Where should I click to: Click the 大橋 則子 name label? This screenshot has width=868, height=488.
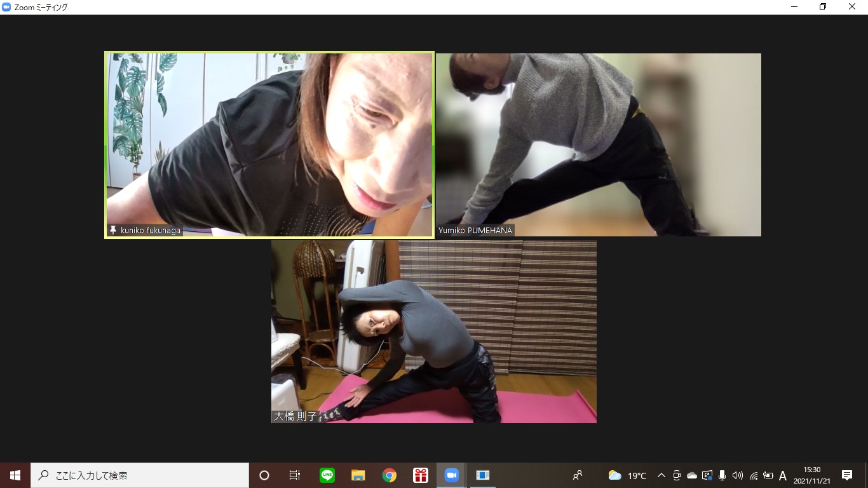(x=295, y=417)
